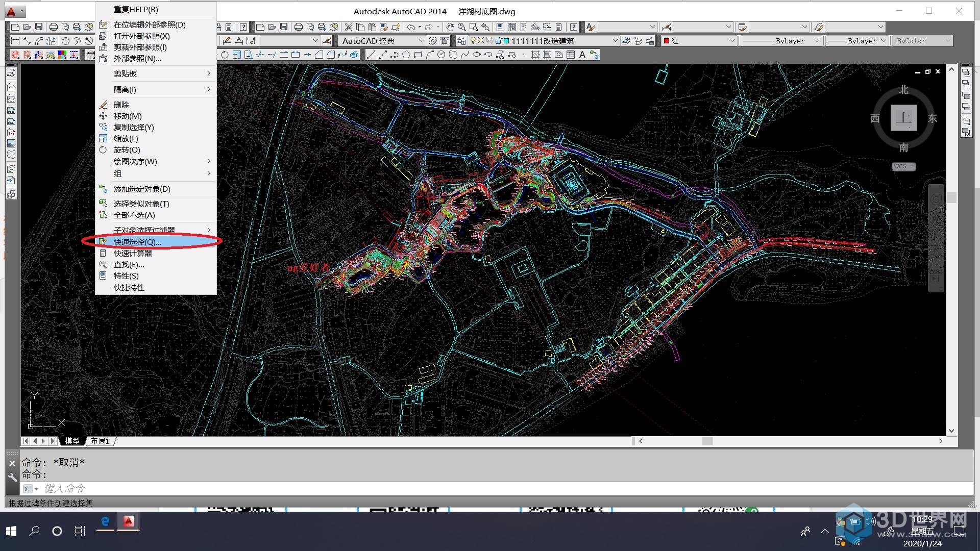980x551 pixels.
Task: Select the Revision Cloud tool
Action: tap(453, 55)
